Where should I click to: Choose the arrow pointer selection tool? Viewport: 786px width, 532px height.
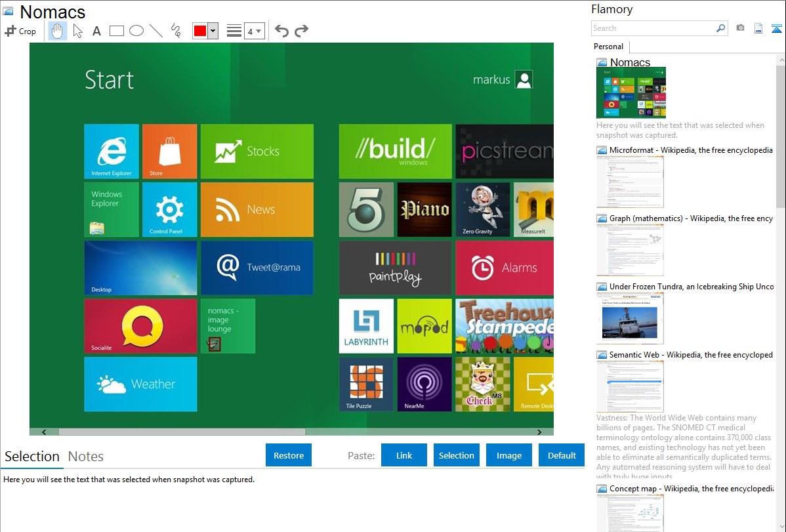pyautogui.click(x=77, y=31)
